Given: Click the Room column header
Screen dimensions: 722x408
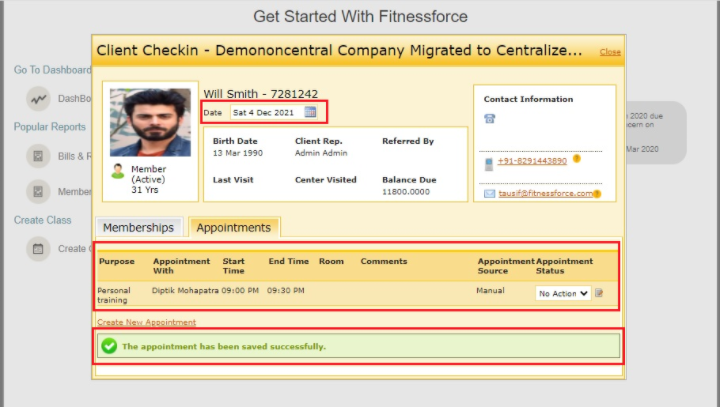Looking at the screenshot, I should pyautogui.click(x=331, y=261).
